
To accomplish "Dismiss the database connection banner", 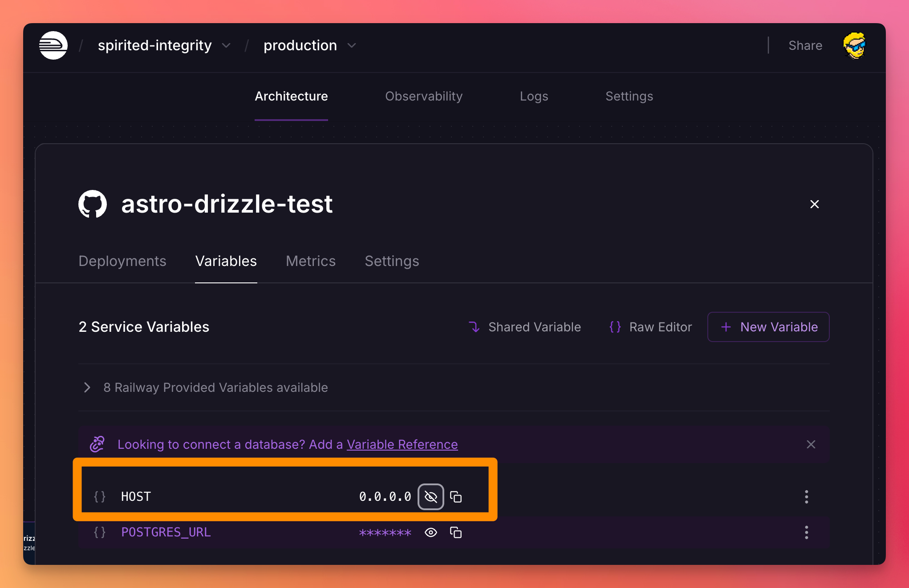I will (811, 444).
